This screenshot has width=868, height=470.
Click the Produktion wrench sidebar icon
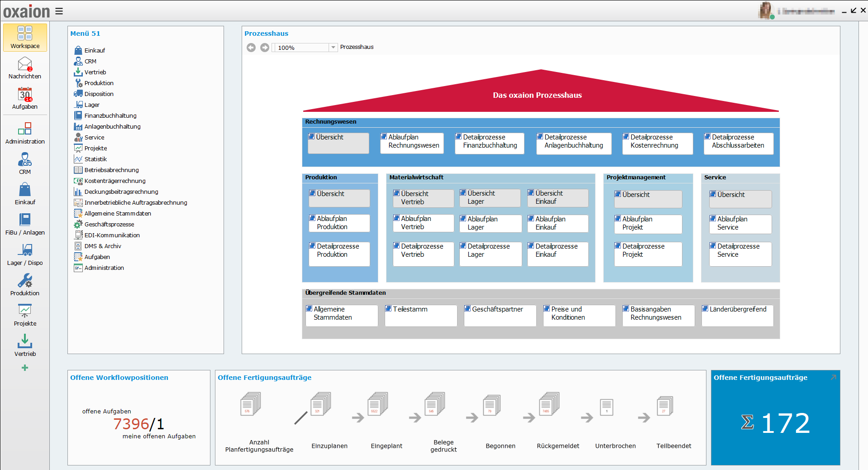[25, 281]
